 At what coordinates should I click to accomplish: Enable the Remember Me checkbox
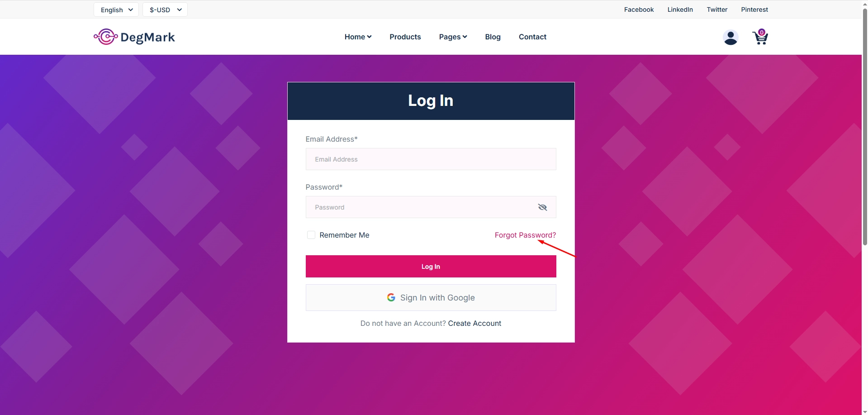311,235
